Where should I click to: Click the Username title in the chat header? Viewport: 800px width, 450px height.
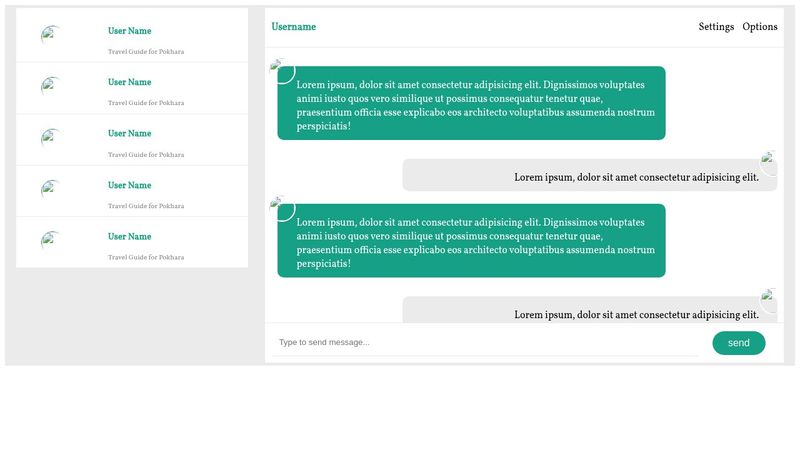293,27
